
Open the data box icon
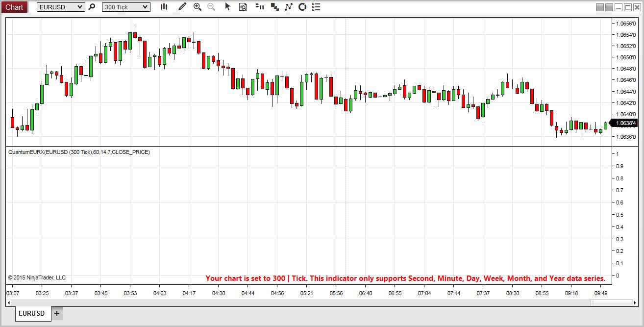pyautogui.click(x=243, y=7)
